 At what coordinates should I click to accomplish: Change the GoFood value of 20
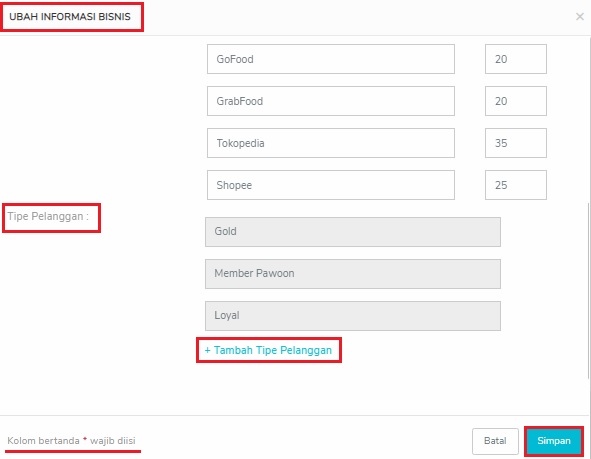[x=516, y=59]
